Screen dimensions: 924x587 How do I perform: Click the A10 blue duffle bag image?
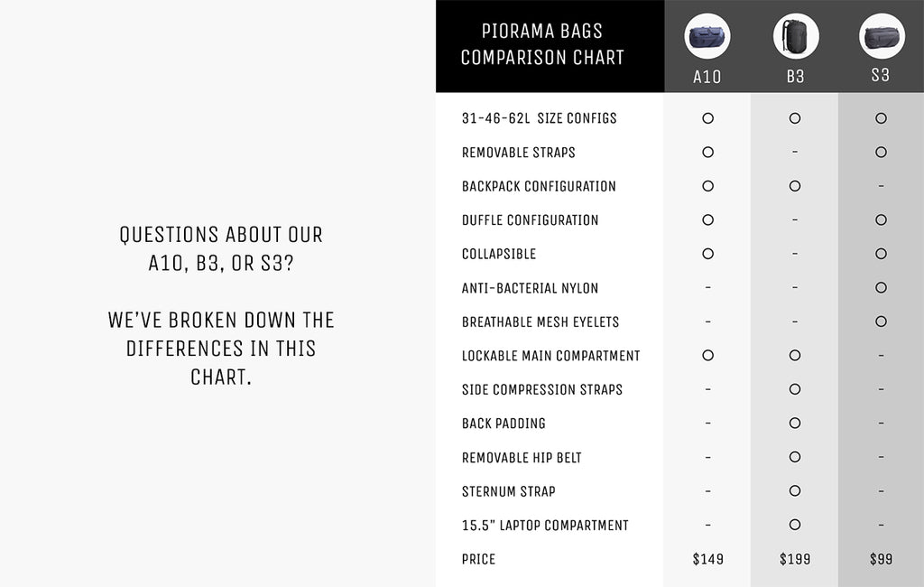tap(707, 36)
